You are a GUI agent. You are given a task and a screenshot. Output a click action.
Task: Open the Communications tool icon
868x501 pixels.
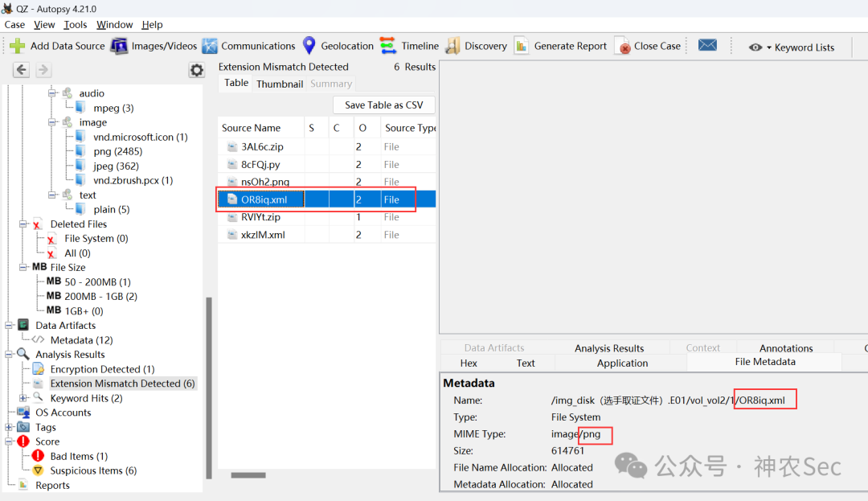click(x=209, y=46)
